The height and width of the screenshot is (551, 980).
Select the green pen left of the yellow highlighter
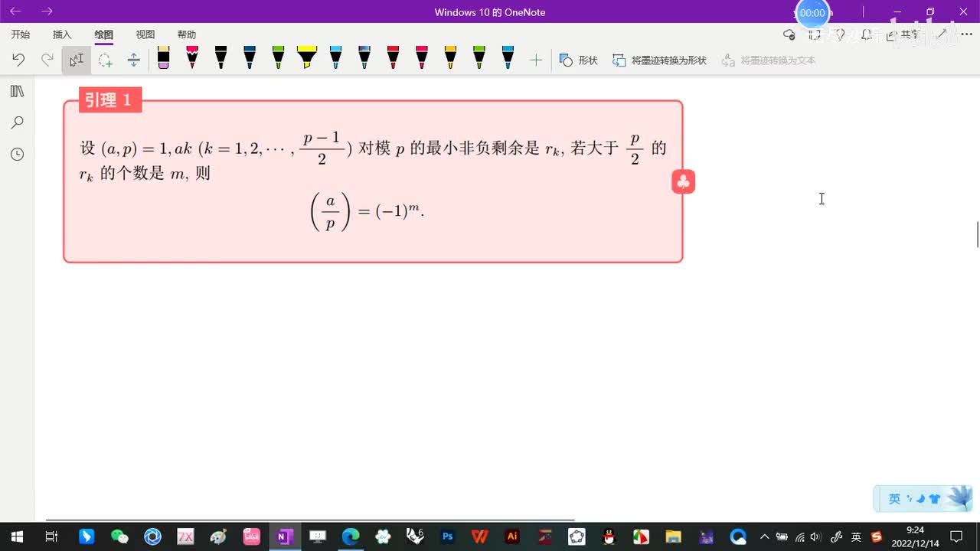click(x=278, y=58)
